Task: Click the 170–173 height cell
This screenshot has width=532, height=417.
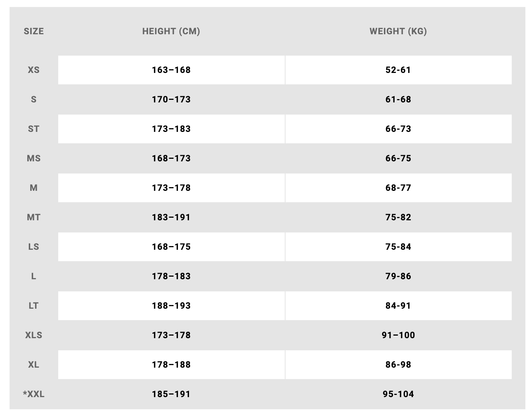Action: (x=171, y=99)
